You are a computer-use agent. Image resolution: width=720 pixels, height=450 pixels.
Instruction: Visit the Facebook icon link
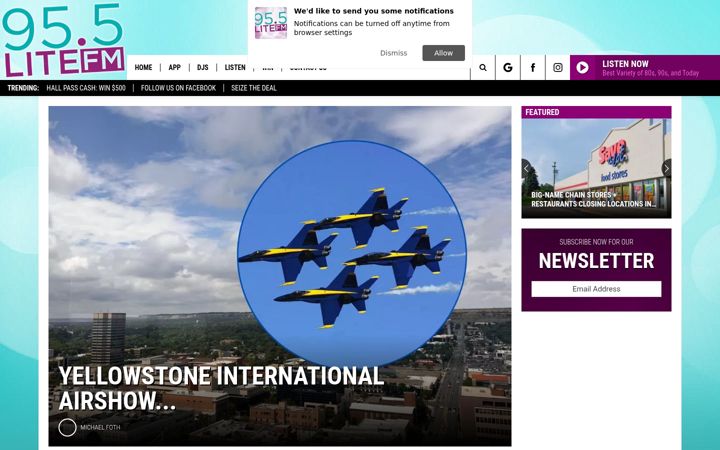pos(533,68)
